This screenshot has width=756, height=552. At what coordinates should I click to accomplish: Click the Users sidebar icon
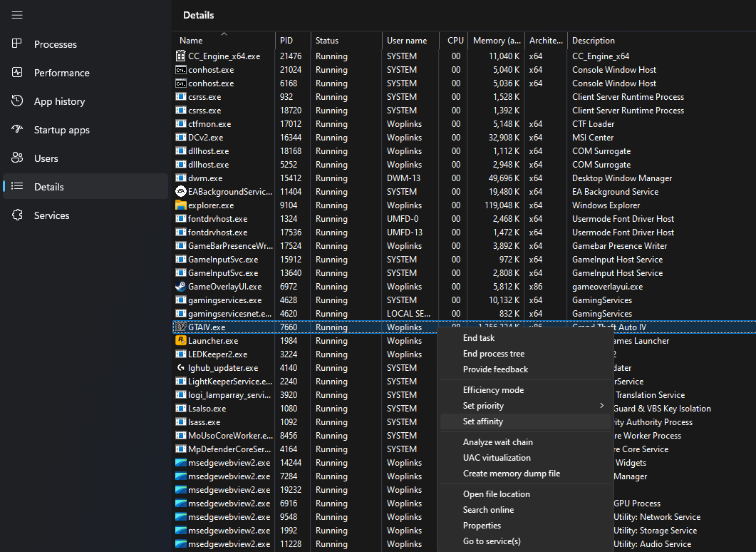tap(17, 158)
